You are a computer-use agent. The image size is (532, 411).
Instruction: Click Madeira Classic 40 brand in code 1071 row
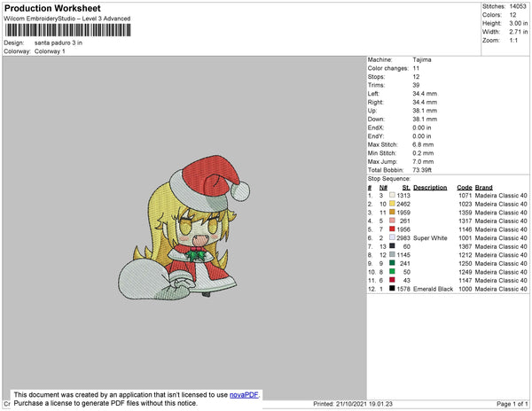pyautogui.click(x=501, y=196)
